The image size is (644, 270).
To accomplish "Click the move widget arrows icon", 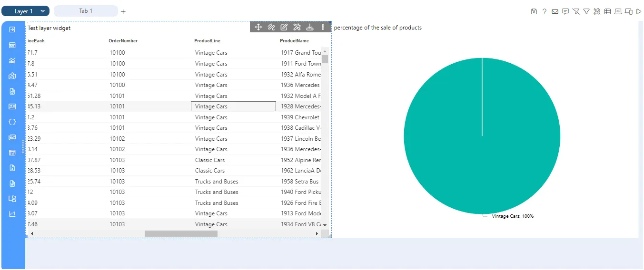I will 258,27.
